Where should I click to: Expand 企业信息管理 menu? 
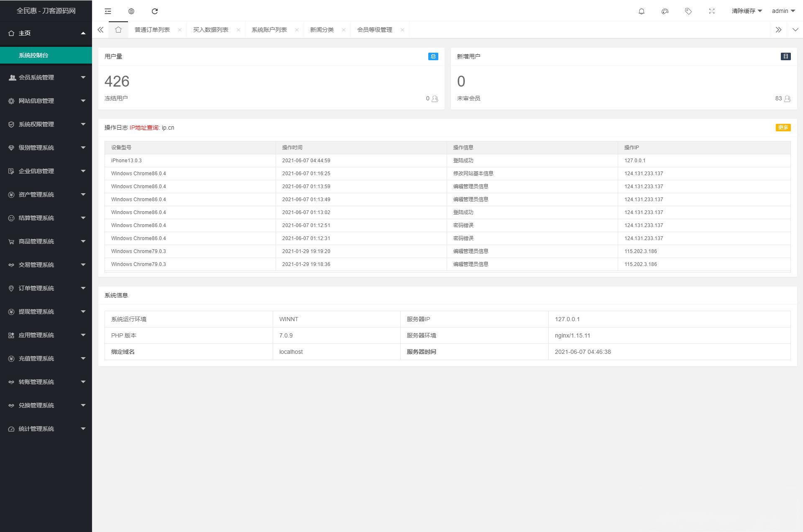pos(46,171)
